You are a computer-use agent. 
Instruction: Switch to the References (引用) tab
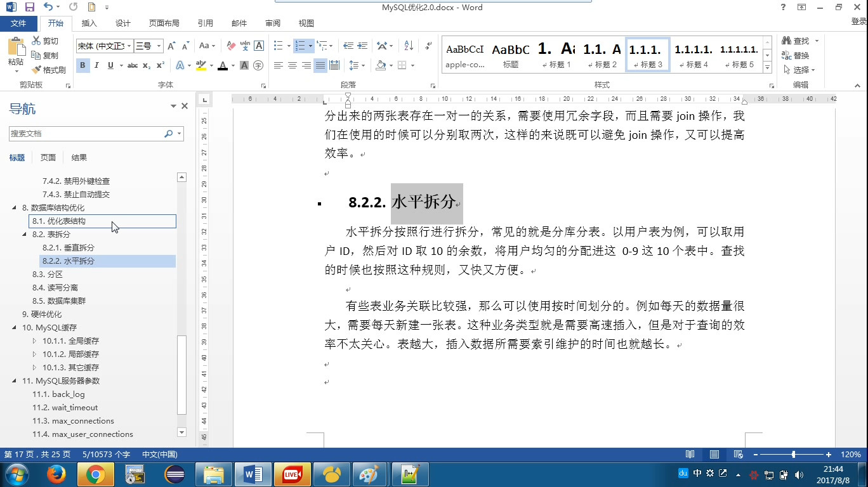[x=206, y=23]
